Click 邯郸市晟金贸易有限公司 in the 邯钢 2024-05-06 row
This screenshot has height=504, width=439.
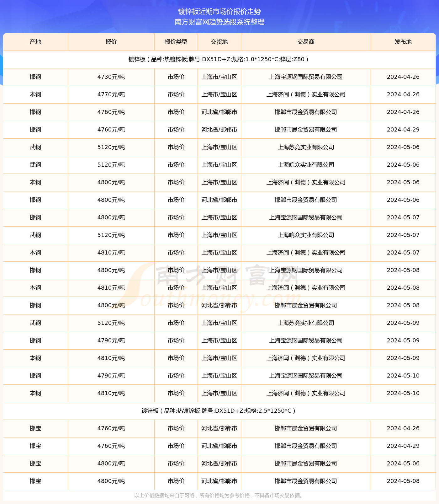point(306,200)
